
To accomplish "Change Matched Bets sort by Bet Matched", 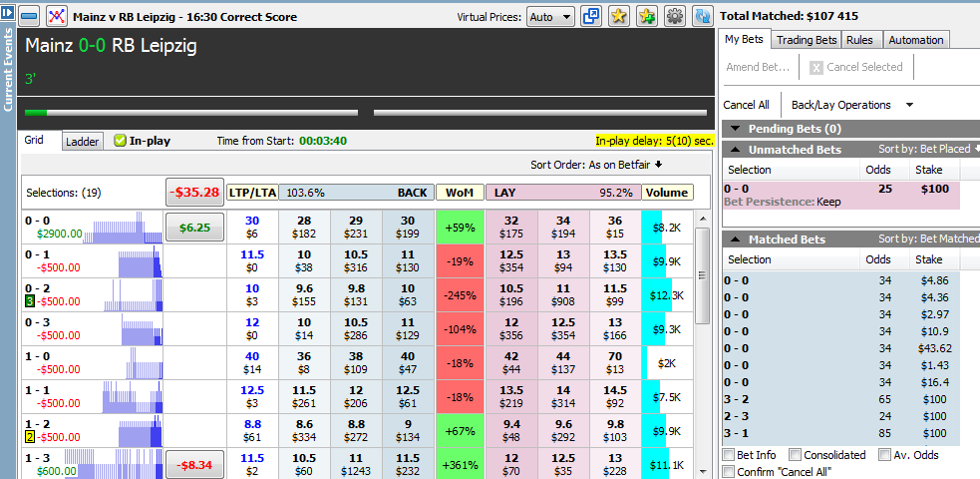I will (x=929, y=239).
